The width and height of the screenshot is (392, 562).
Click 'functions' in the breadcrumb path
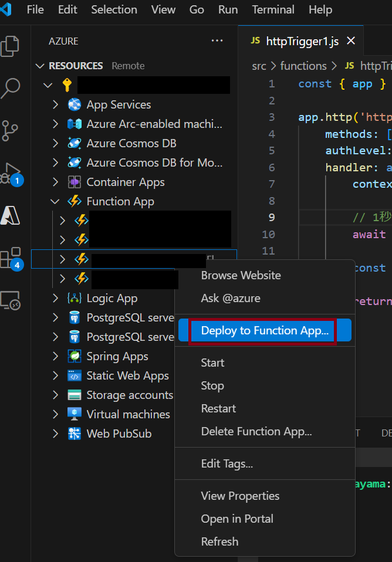pos(303,66)
